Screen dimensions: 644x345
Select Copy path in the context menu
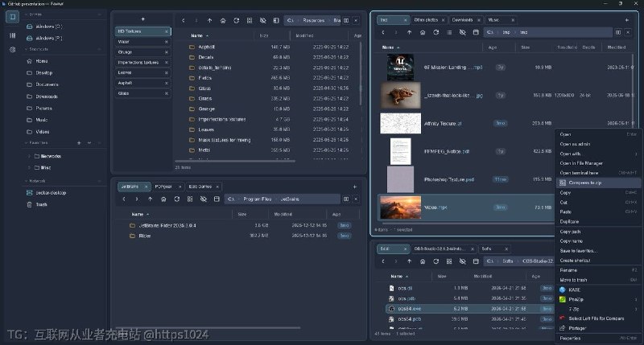tap(598, 232)
